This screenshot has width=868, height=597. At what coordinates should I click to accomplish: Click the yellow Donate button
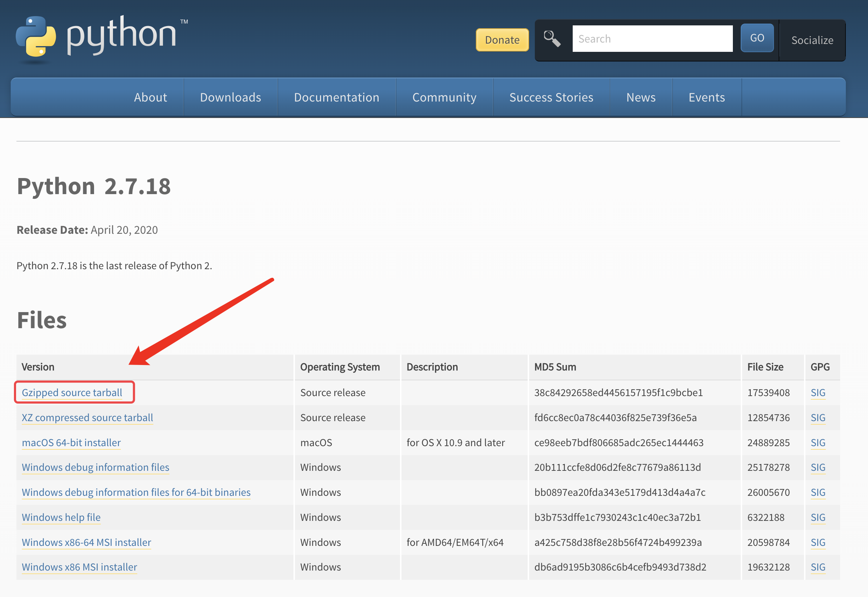[502, 40]
